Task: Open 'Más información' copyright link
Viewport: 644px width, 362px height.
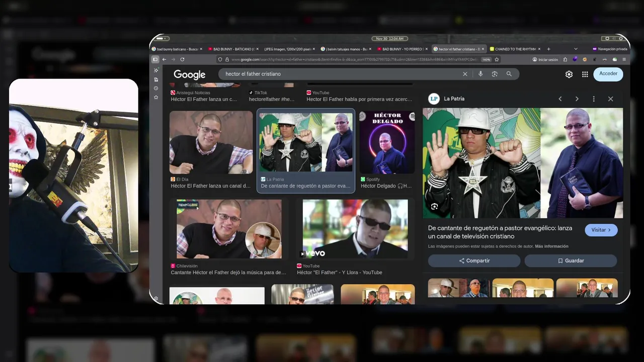Action: pos(552,246)
